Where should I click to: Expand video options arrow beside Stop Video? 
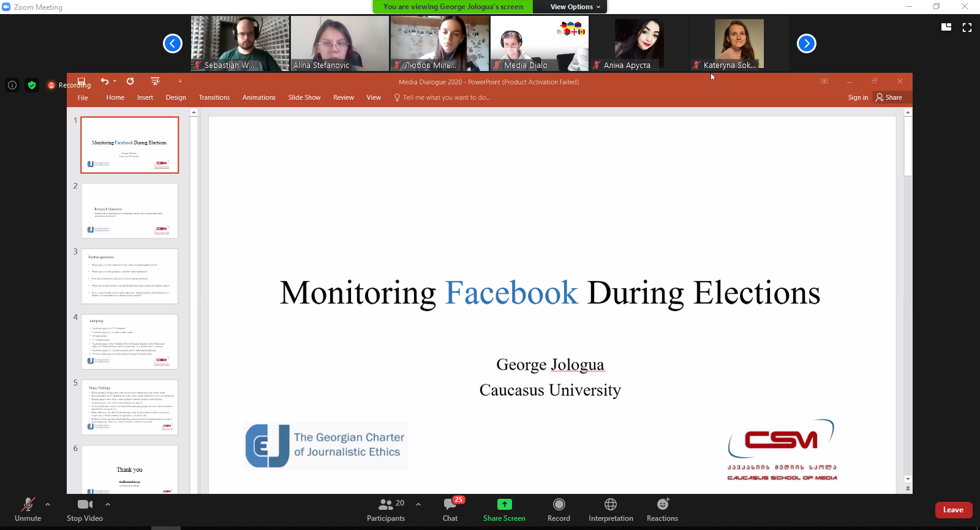point(108,504)
